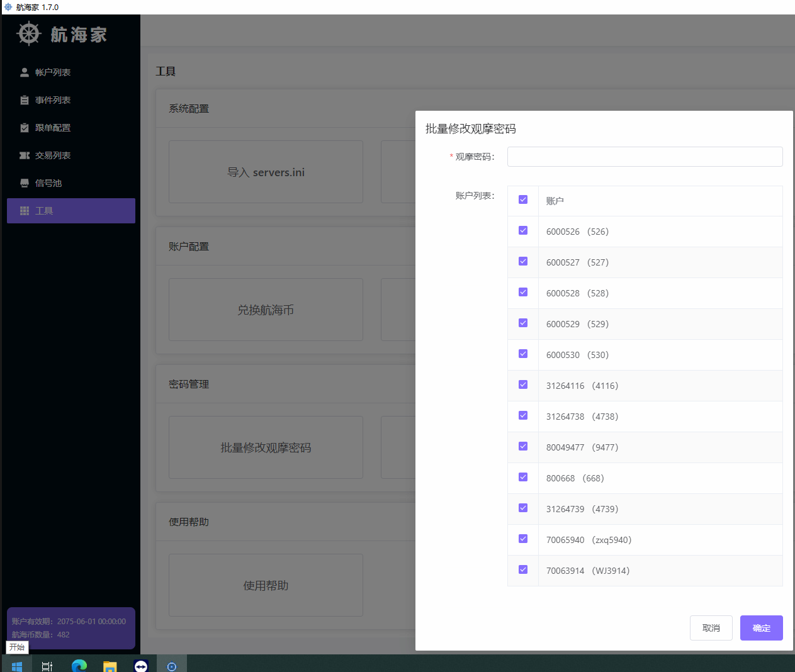Go to the 交易列表 menu item
The image size is (795, 672).
53,155
